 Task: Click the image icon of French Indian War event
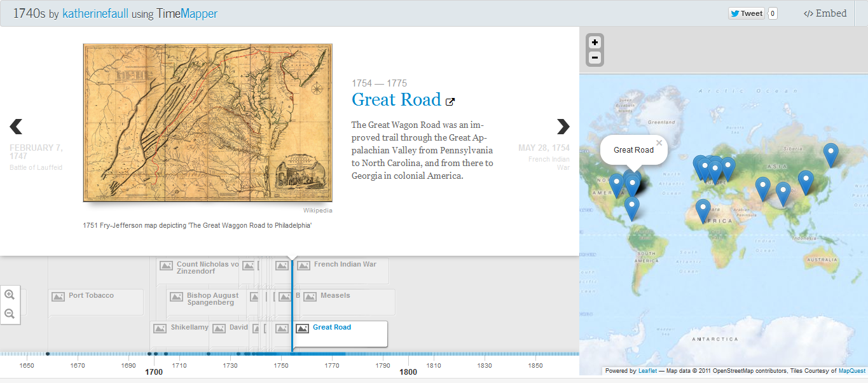[303, 265]
